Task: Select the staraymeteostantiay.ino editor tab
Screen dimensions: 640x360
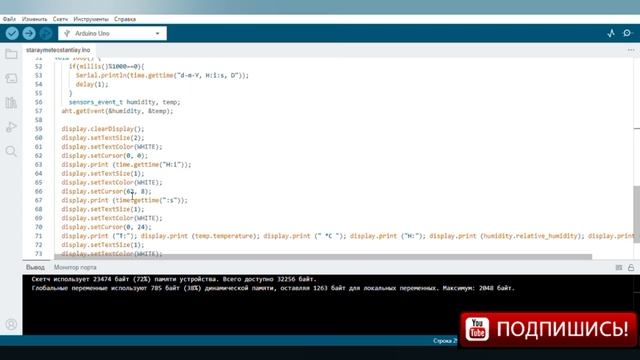Action: (x=58, y=50)
